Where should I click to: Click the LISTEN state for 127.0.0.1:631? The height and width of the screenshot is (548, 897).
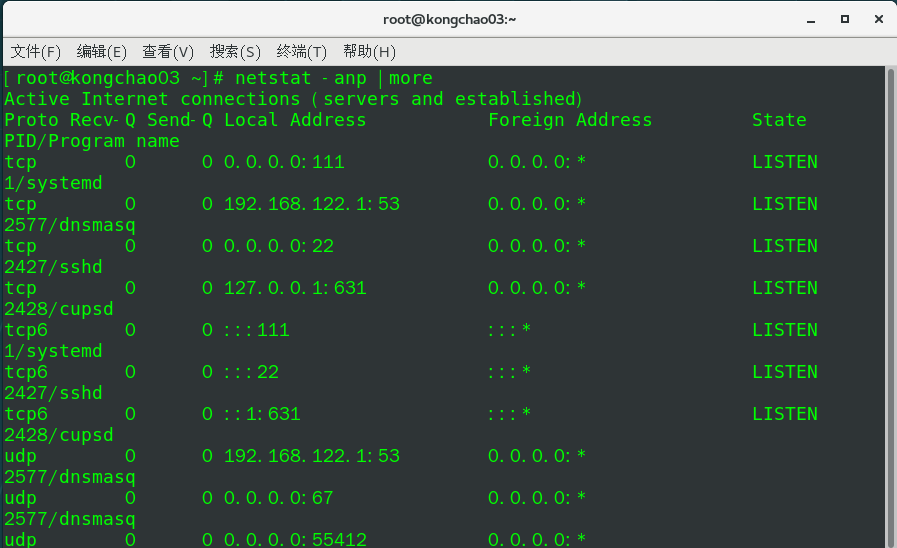[785, 288]
